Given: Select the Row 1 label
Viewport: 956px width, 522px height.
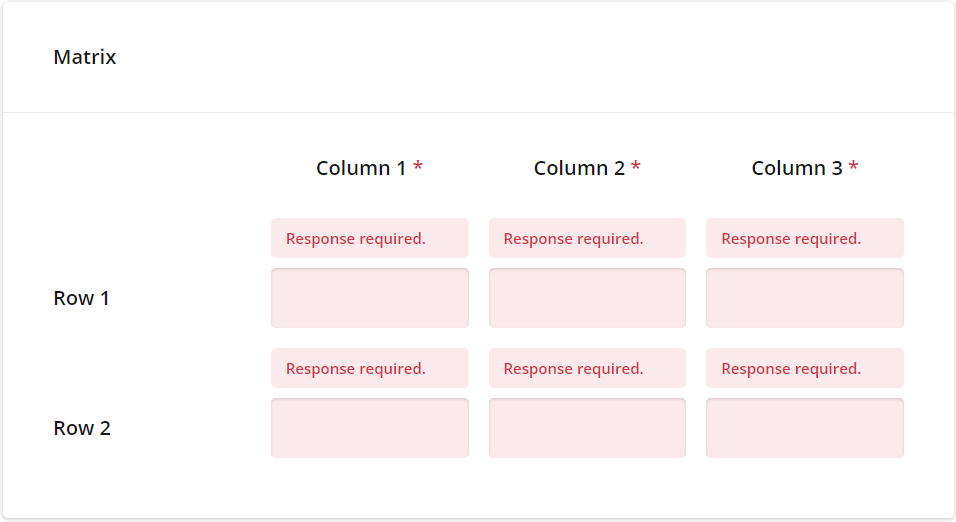Looking at the screenshot, I should click(x=81, y=298).
